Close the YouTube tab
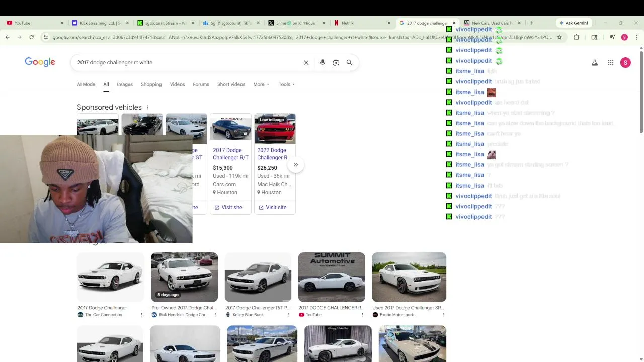 click(62, 23)
